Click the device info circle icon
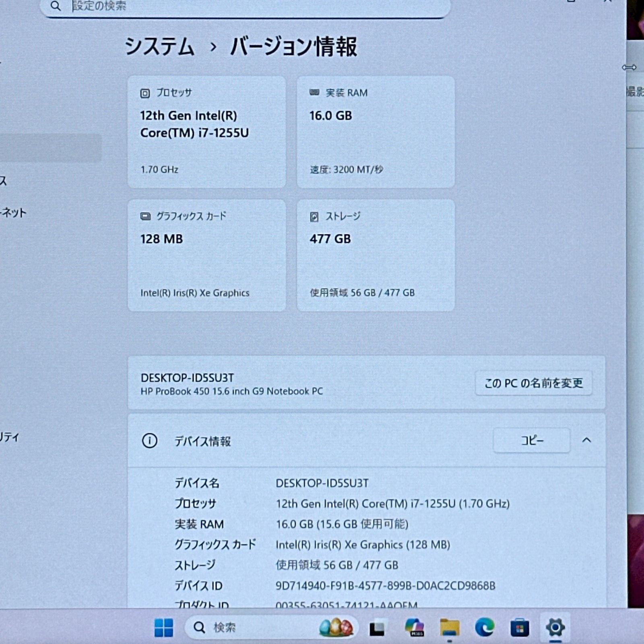Screen dimensions: 644x644 [x=150, y=441]
